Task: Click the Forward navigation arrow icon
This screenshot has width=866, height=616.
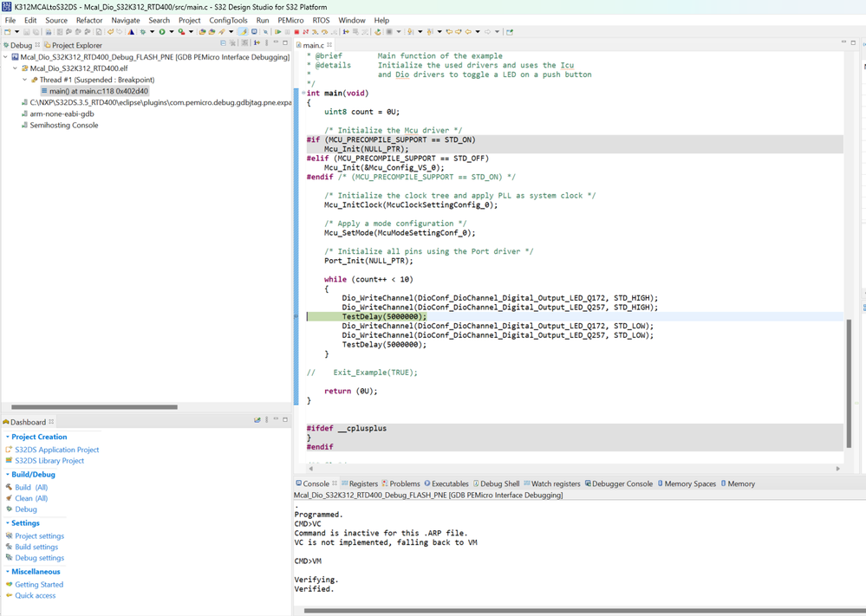Action: tap(488, 32)
